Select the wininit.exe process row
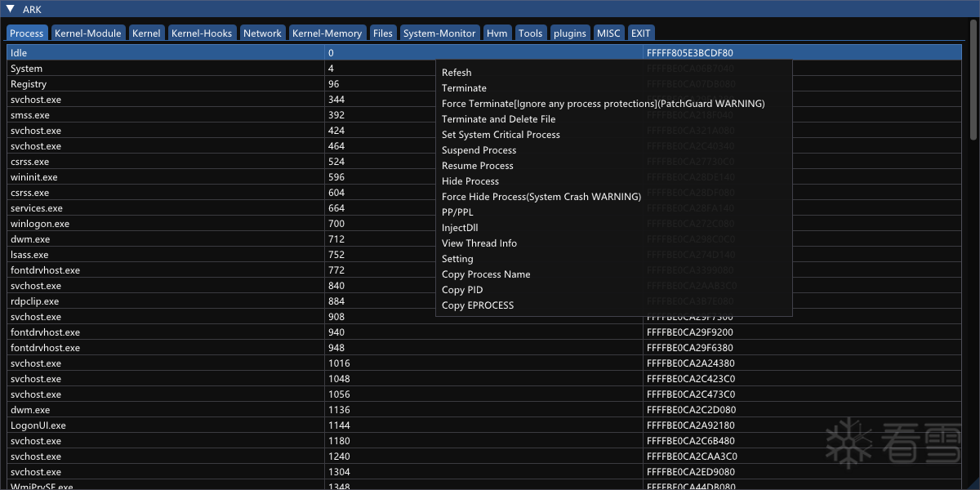This screenshot has height=490, width=980. tap(484, 177)
